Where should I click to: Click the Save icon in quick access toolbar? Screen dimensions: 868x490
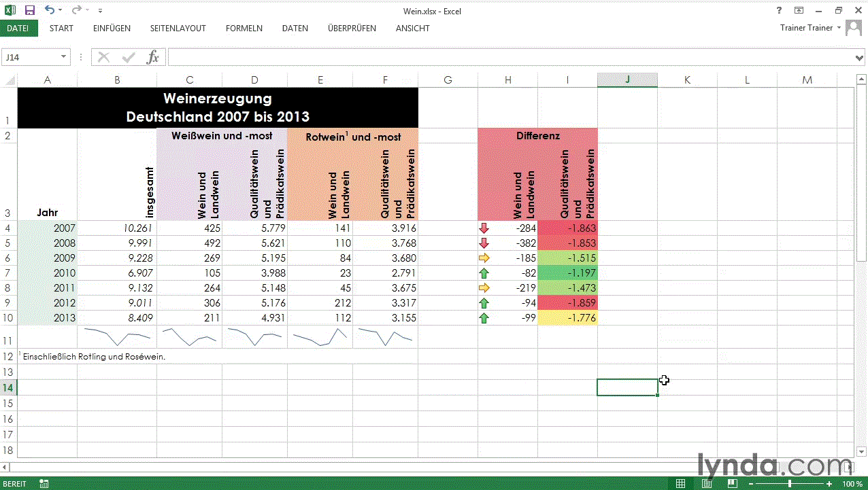[x=29, y=10]
